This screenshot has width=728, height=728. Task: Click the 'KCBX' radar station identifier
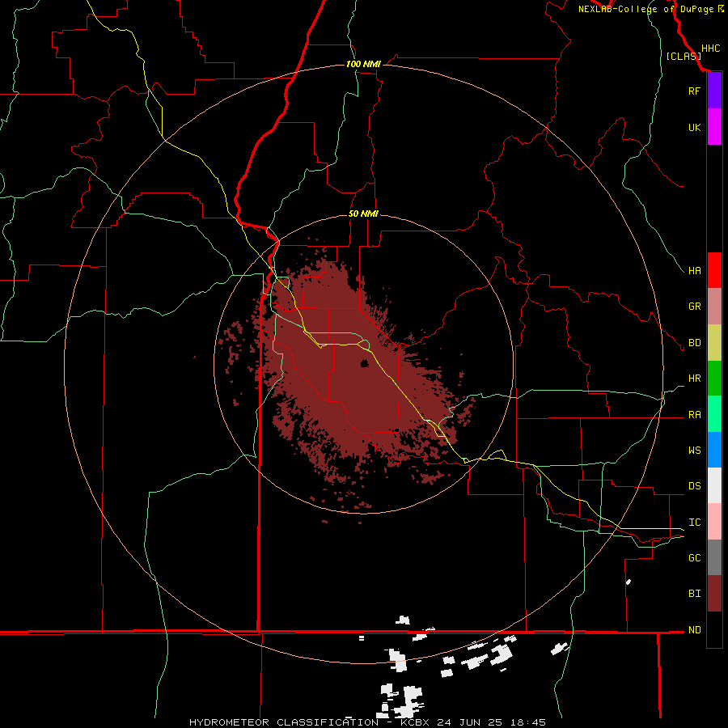pos(415,722)
